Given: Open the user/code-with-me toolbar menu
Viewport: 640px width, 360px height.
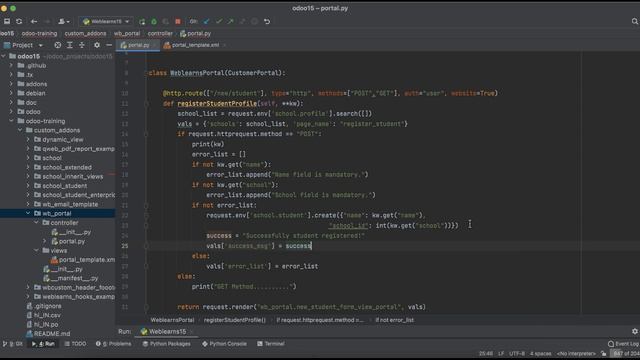Looking at the screenshot, I should click(63, 21).
